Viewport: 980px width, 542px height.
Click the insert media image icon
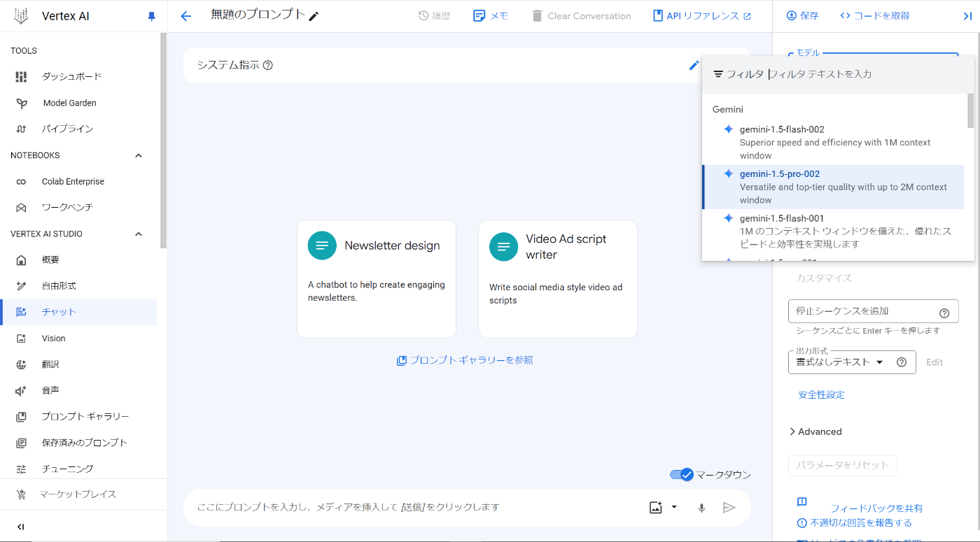(656, 508)
